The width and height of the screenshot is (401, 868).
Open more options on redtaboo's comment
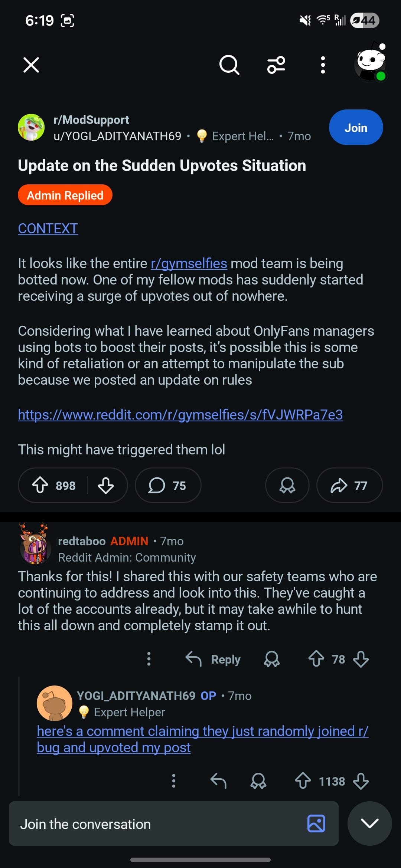click(x=149, y=659)
